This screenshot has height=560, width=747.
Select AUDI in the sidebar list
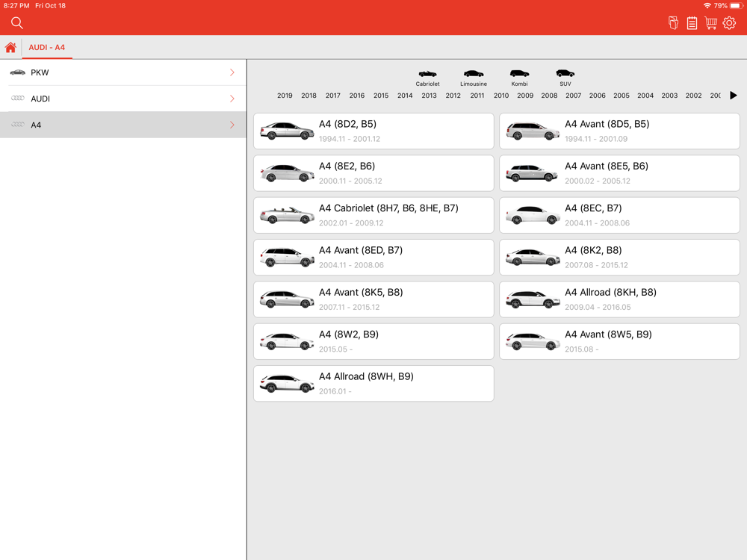[123, 99]
